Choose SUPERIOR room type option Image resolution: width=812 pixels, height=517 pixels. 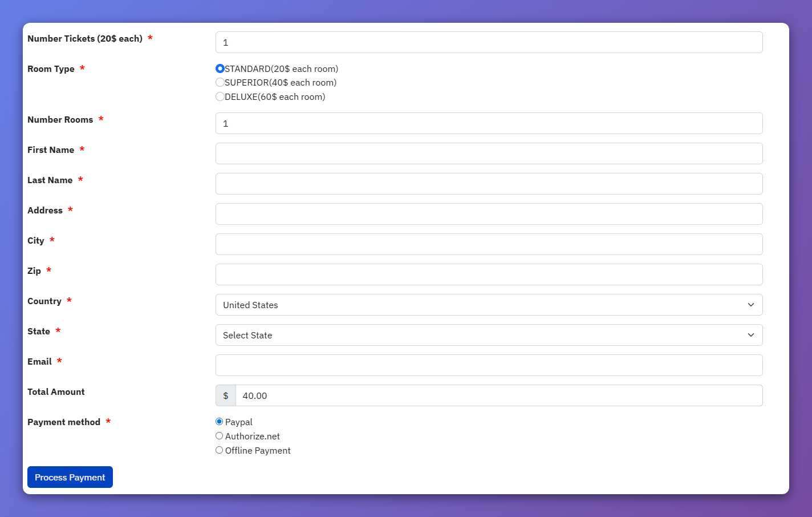tap(220, 82)
